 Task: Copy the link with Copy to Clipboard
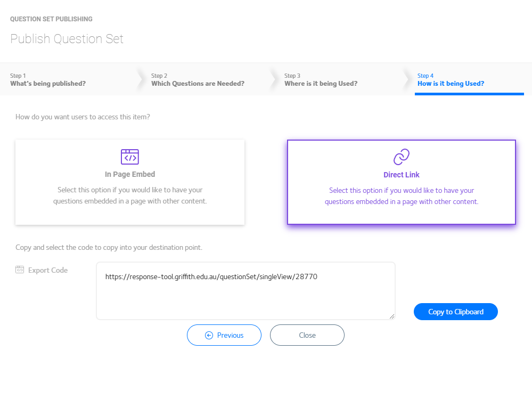[456, 312]
